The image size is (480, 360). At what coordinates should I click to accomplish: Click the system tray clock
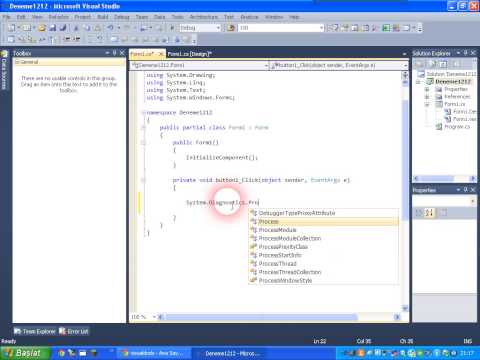click(x=467, y=353)
